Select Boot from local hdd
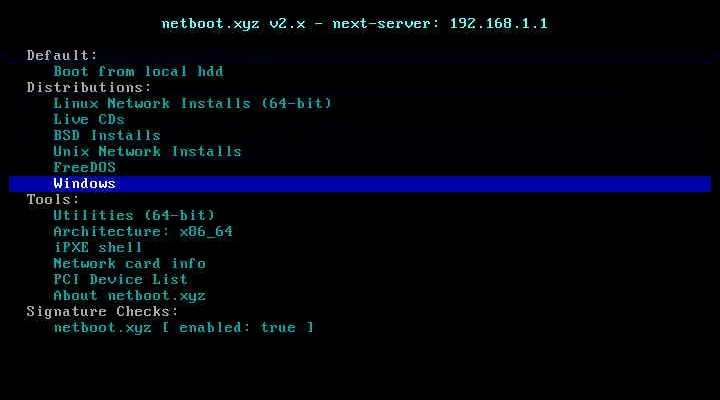This screenshot has height=400, width=720. click(x=138, y=72)
